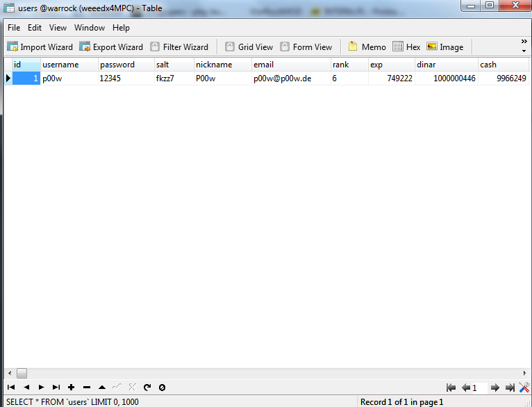Click the Record 1 of 1 status text

[401, 402]
